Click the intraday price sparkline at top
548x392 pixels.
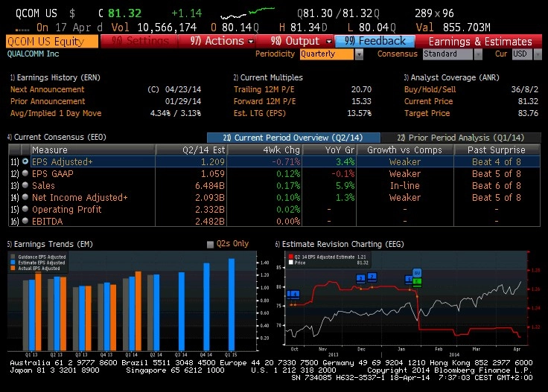tap(247, 13)
